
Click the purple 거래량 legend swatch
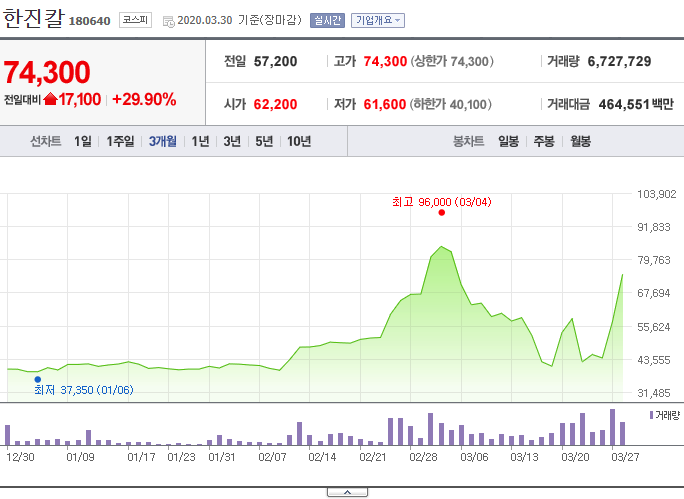(x=651, y=415)
